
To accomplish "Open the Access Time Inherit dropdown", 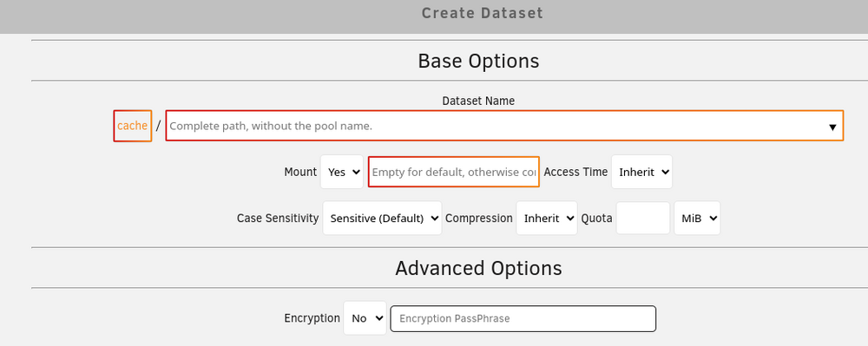I will tap(641, 172).
